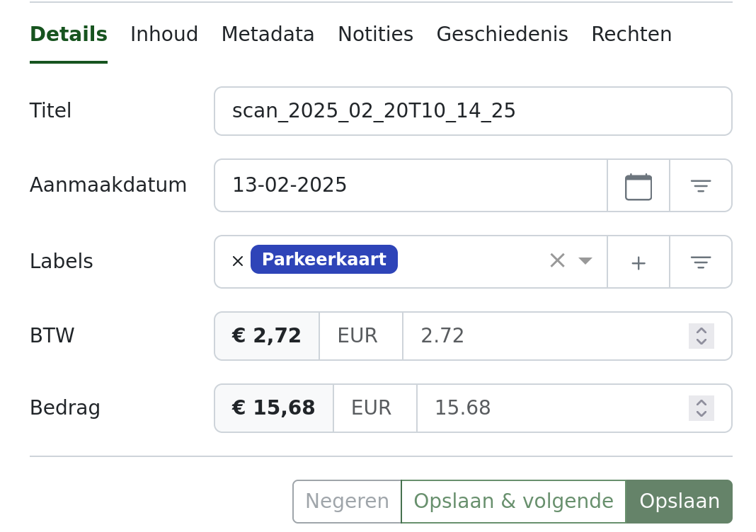
Task: Go to the Notities tab
Action: 376,34
